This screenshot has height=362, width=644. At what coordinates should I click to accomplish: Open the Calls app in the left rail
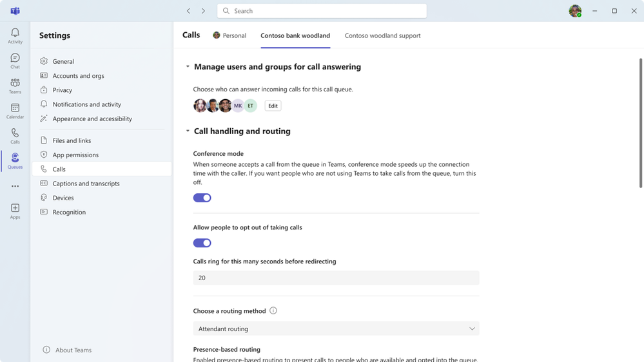click(15, 136)
